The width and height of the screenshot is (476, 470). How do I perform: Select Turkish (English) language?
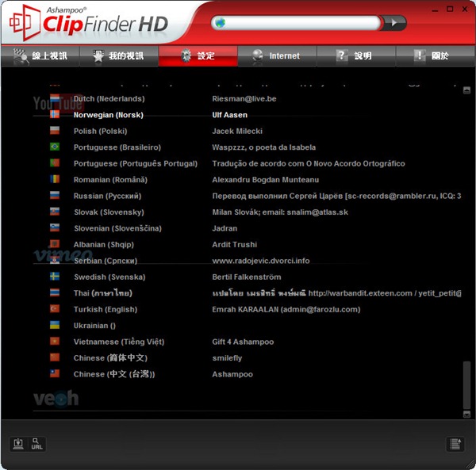106,309
